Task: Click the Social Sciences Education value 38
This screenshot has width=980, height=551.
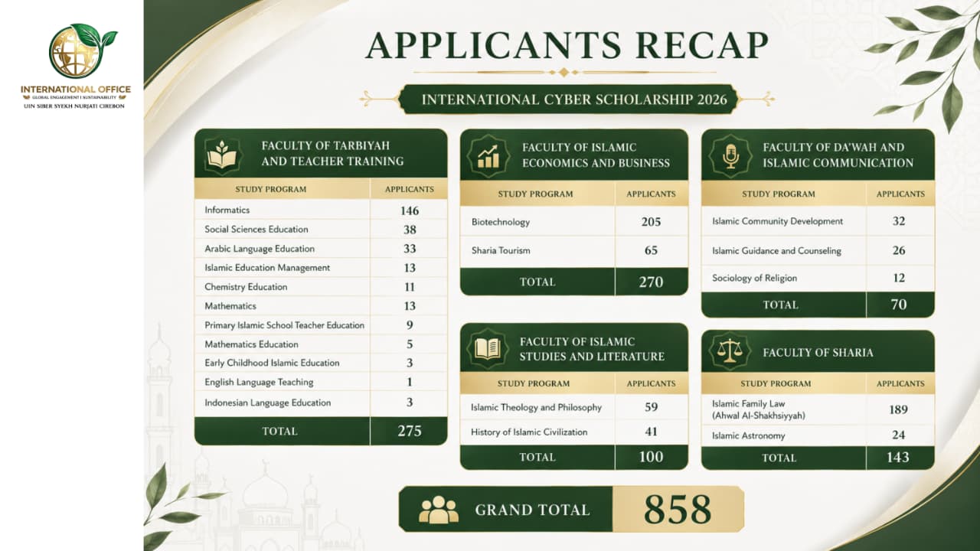Action: (x=410, y=230)
